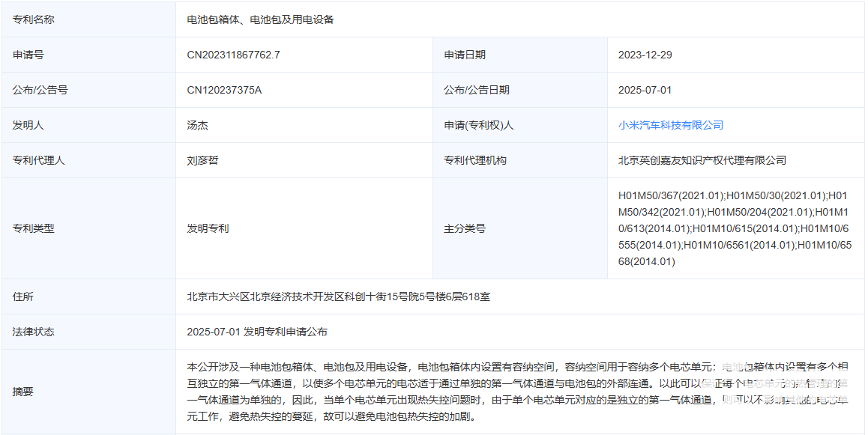Click the 发明专利 patent type value
This screenshot has width=868, height=435.
coord(208,228)
